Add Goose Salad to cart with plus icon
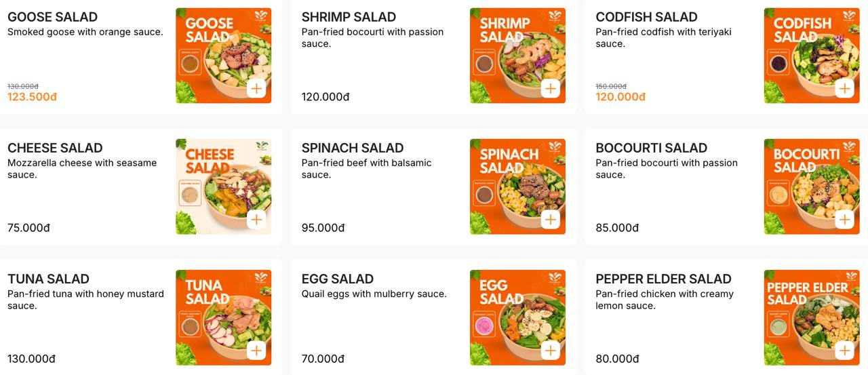The image size is (868, 375). 256,88
